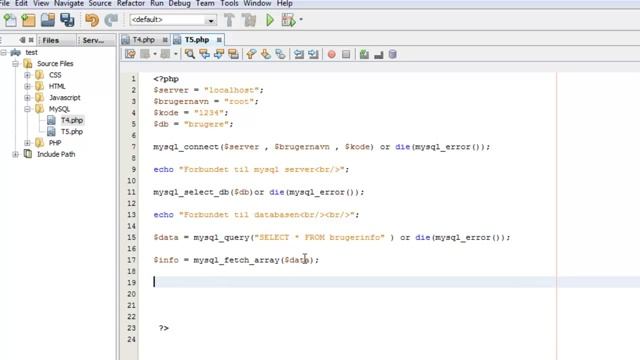Minimize the projects panel with arrow icon
Image resolution: width=640 pixels, height=360 pixels.
point(22,40)
